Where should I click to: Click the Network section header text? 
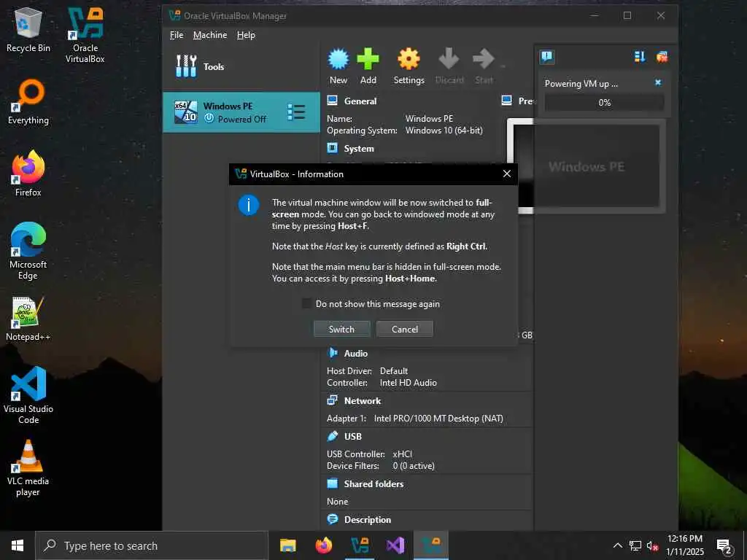point(362,401)
